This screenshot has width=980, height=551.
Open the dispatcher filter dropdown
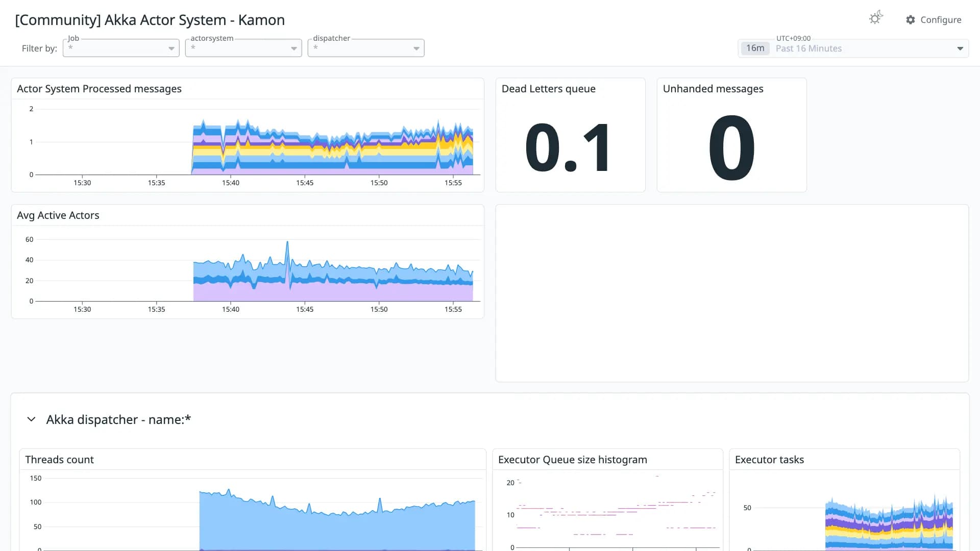pos(366,48)
